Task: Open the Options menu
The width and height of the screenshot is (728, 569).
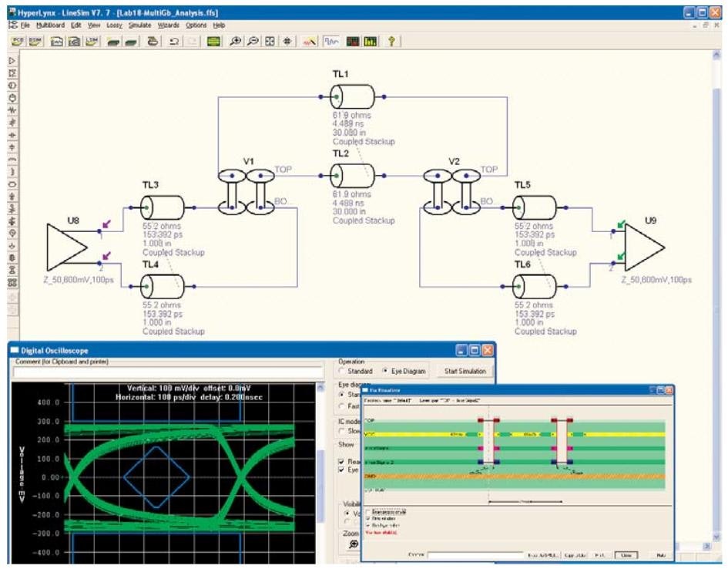Action: pyautogui.click(x=196, y=25)
